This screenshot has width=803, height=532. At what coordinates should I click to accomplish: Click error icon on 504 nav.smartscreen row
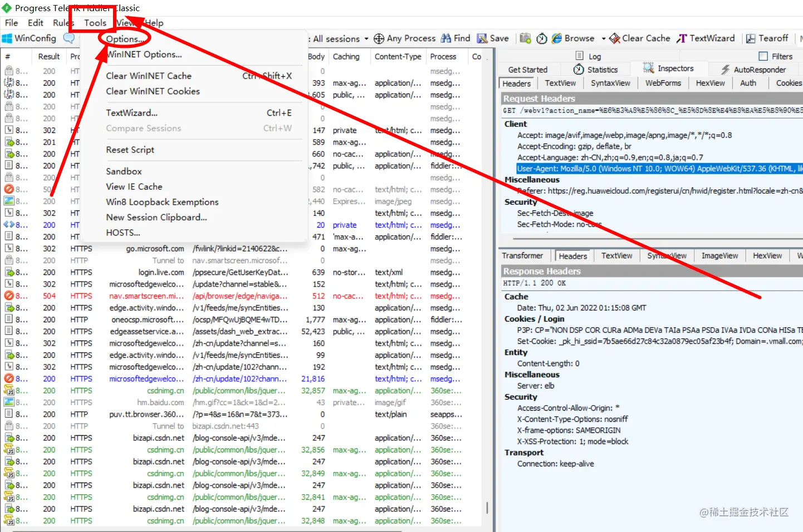tap(9, 296)
